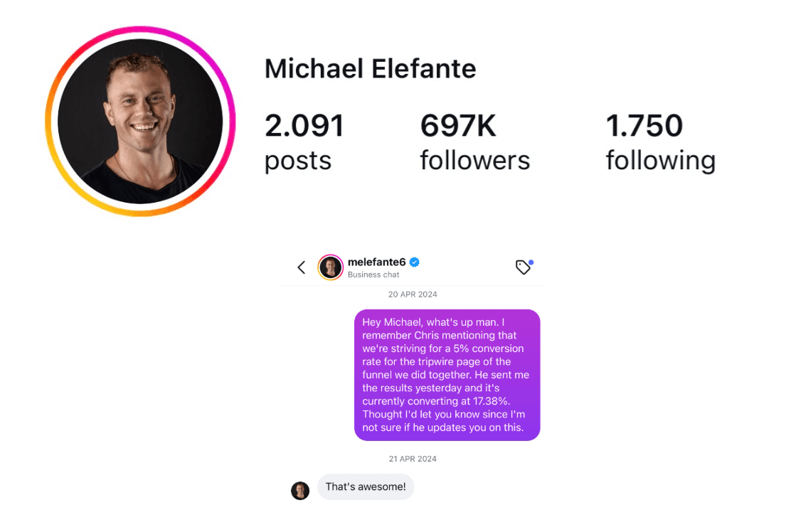Select the purple message about conversion rates
791x532 pixels.
coord(447,375)
